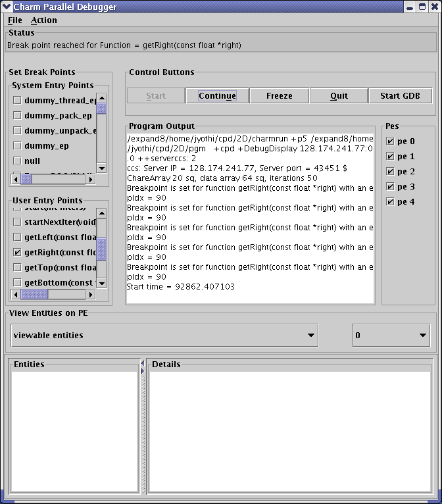The height and width of the screenshot is (504, 442).
Task: Collapse the Entities pane using divider arrow
Action: pyautogui.click(x=143, y=363)
